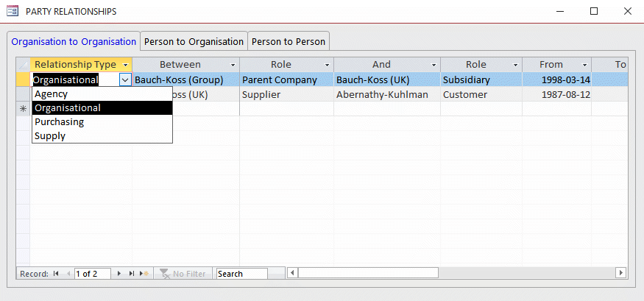Open And column filter arrow
Image resolution: width=644 pixels, height=301 pixels.
pyautogui.click(x=434, y=65)
